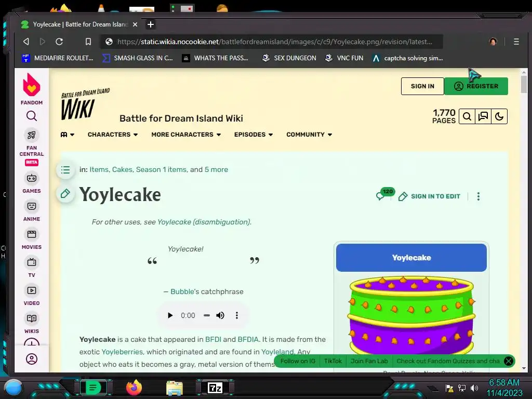This screenshot has height=399, width=532.
Task: Open more page actions vertical dots
Action: click(478, 196)
